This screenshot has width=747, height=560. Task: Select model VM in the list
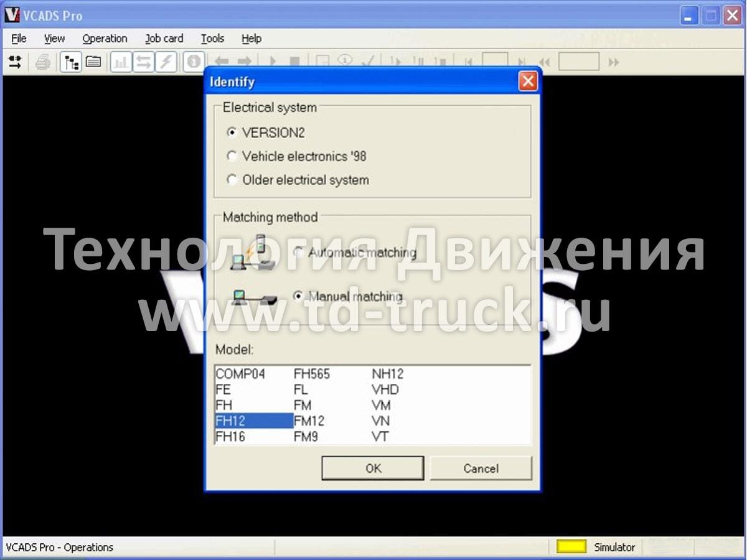pyautogui.click(x=381, y=405)
